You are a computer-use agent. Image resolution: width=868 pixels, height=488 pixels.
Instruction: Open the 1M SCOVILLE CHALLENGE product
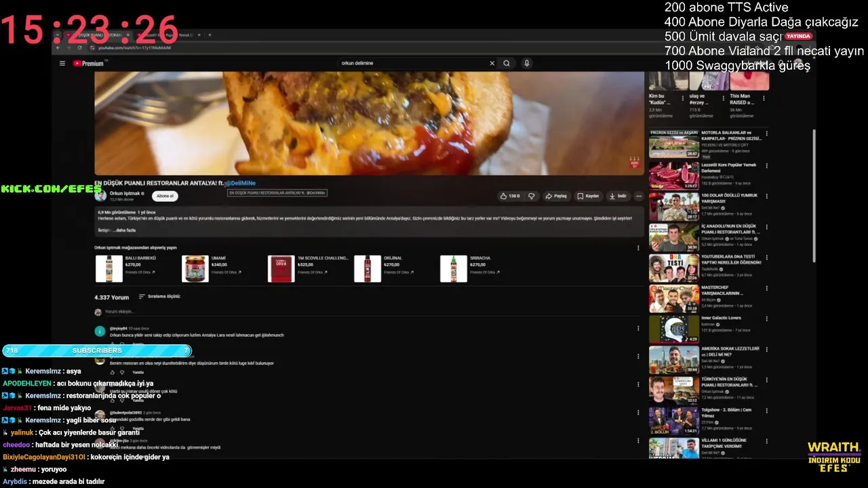click(x=281, y=268)
